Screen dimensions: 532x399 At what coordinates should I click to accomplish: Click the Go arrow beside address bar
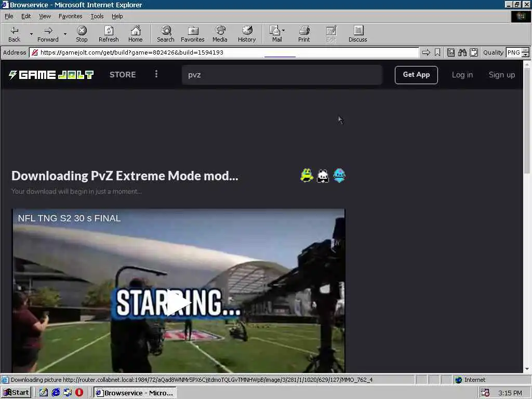(x=426, y=52)
